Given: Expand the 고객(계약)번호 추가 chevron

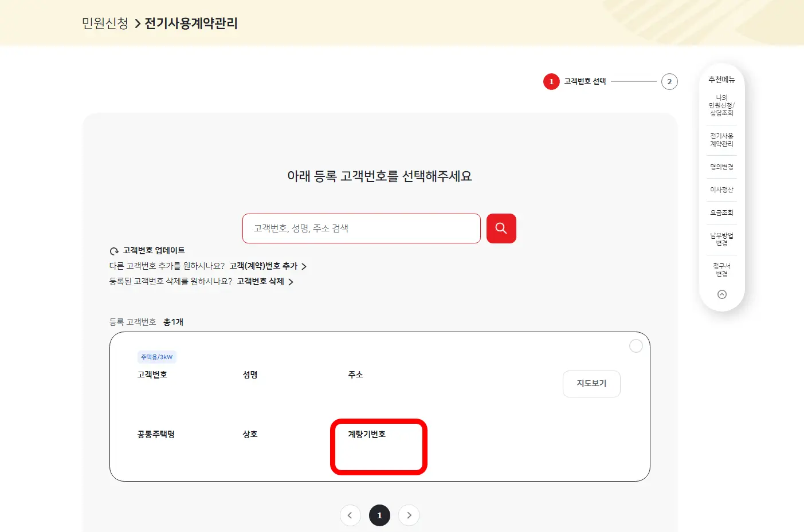Looking at the screenshot, I should point(304,266).
